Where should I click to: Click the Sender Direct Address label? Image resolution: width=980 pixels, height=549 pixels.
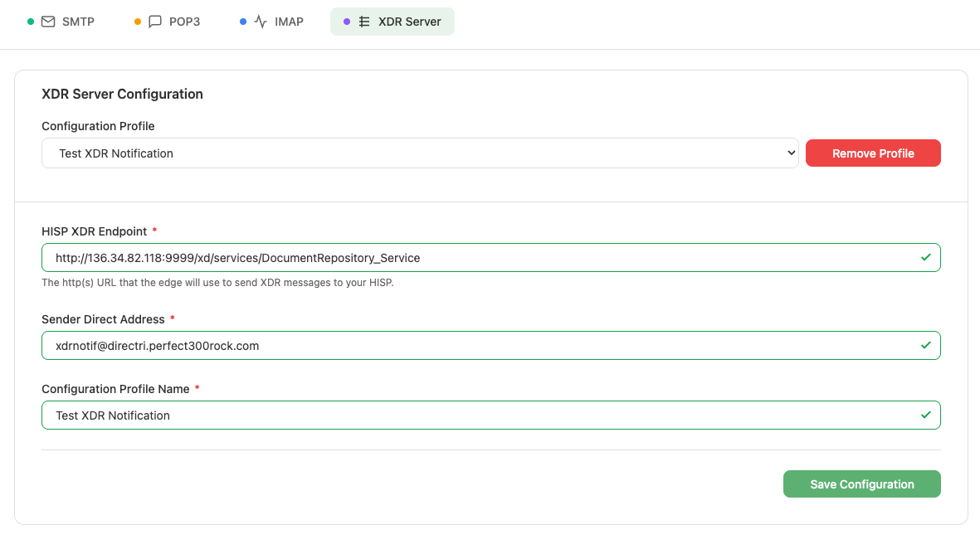point(103,320)
